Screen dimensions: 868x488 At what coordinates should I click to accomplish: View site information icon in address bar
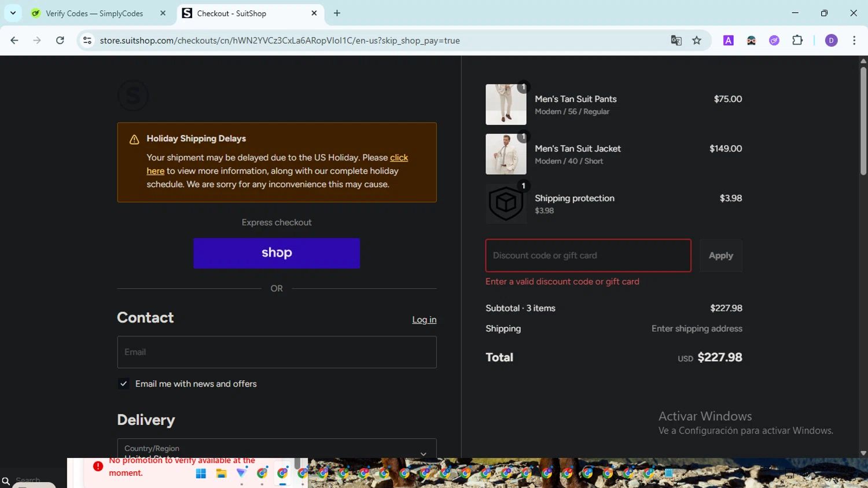click(87, 41)
